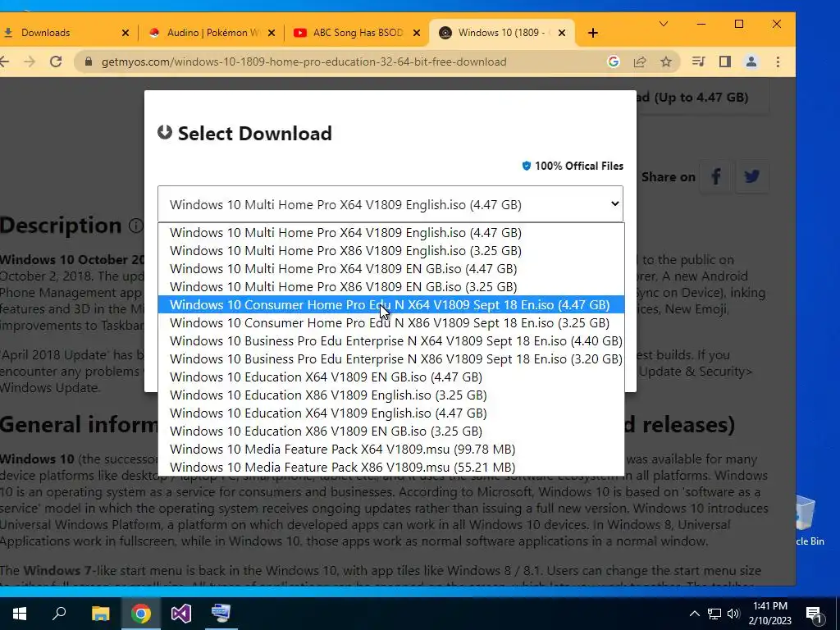840x630 pixels.
Task: Click the Description info icon
Action: [x=136, y=226]
